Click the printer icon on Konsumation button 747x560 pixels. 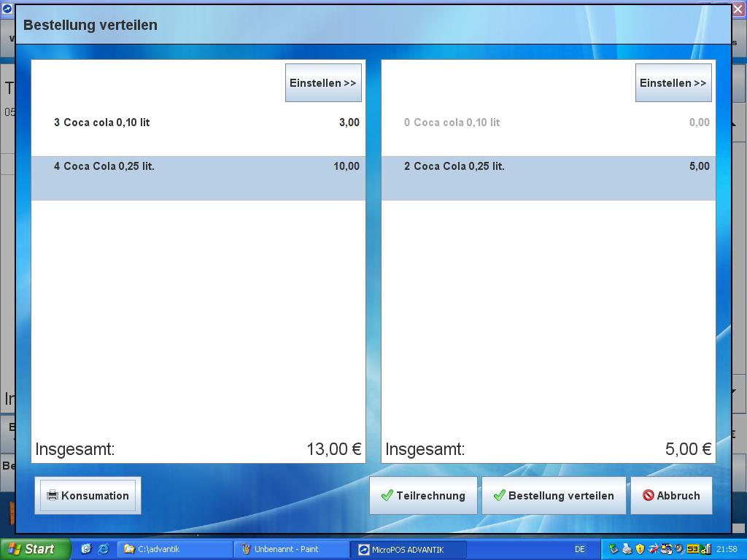(52, 496)
